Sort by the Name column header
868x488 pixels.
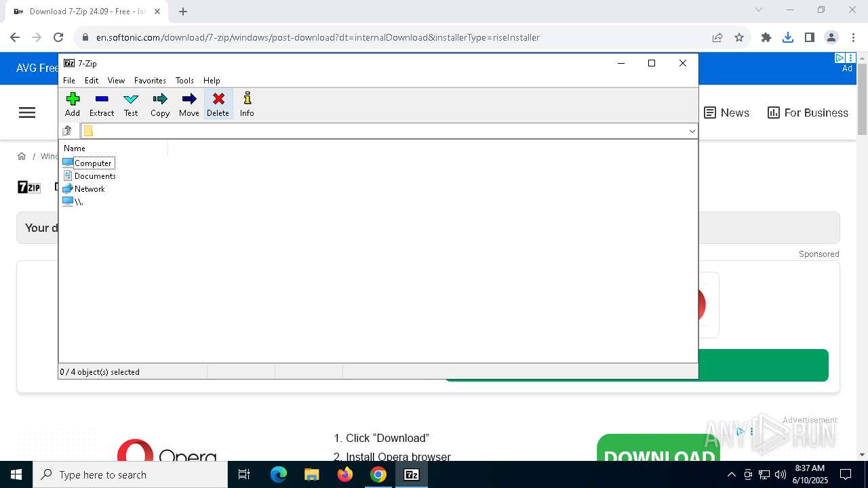click(114, 148)
